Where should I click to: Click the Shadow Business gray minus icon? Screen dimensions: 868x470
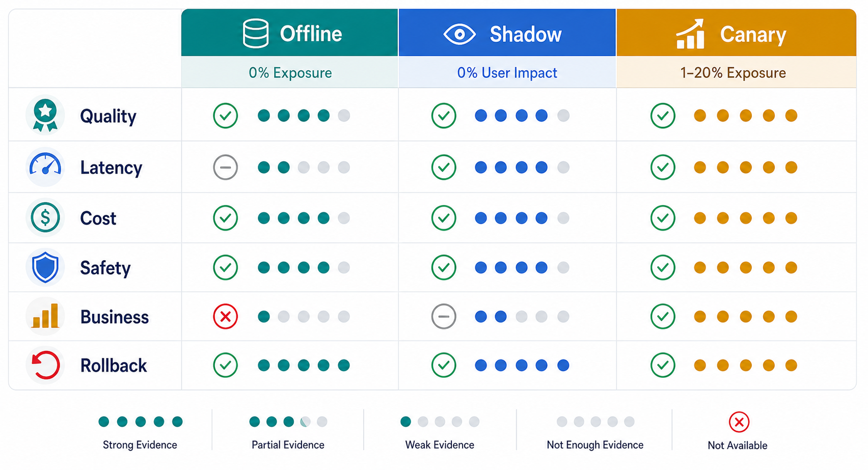tap(444, 317)
